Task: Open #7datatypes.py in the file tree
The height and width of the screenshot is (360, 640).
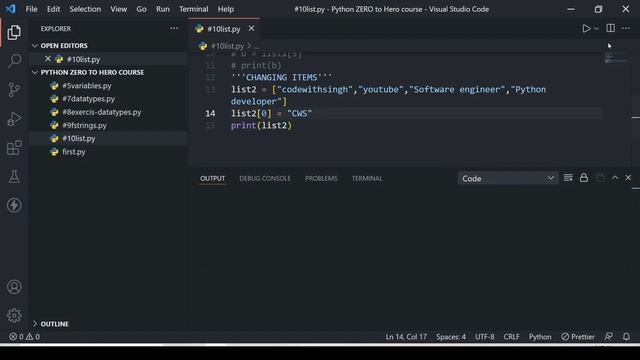Action: pos(88,99)
